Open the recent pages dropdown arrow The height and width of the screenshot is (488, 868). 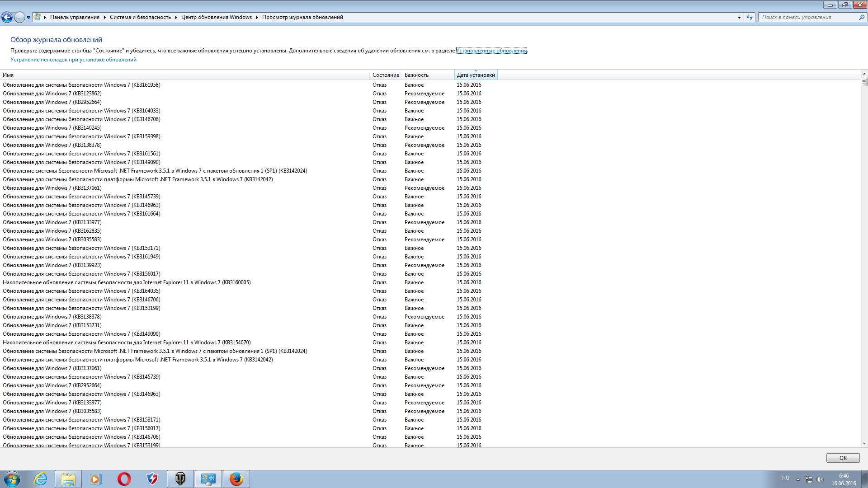(x=28, y=18)
